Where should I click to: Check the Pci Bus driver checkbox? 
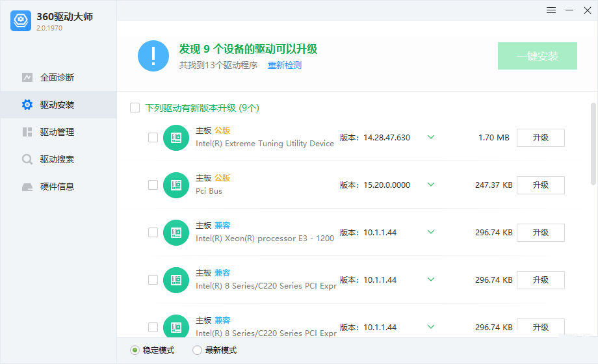(x=153, y=185)
